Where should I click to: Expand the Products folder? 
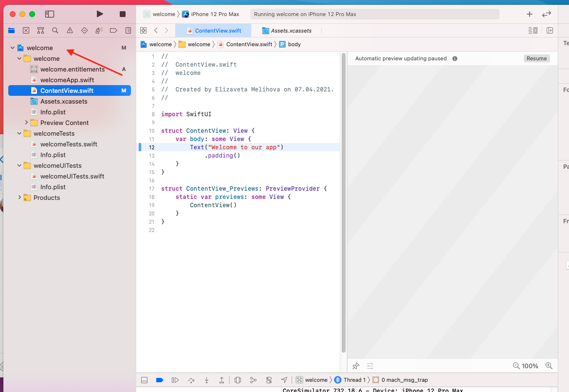(x=19, y=197)
